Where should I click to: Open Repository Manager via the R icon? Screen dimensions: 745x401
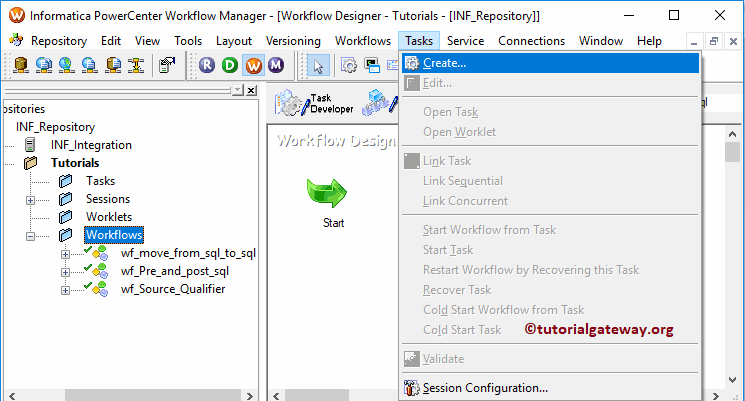tap(207, 65)
